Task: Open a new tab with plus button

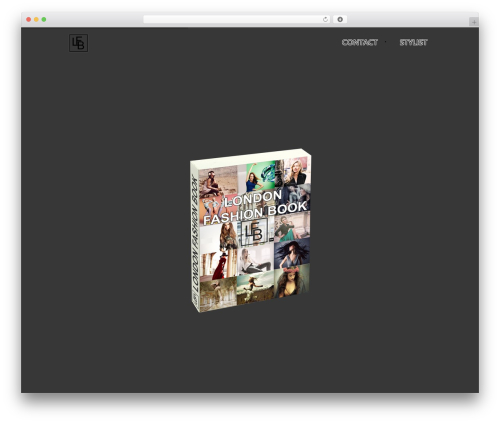Action: coord(474,22)
